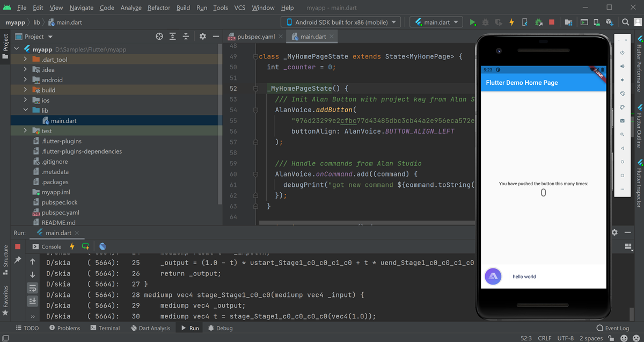Click the green Run app button
The image size is (644, 342).
[x=472, y=23]
